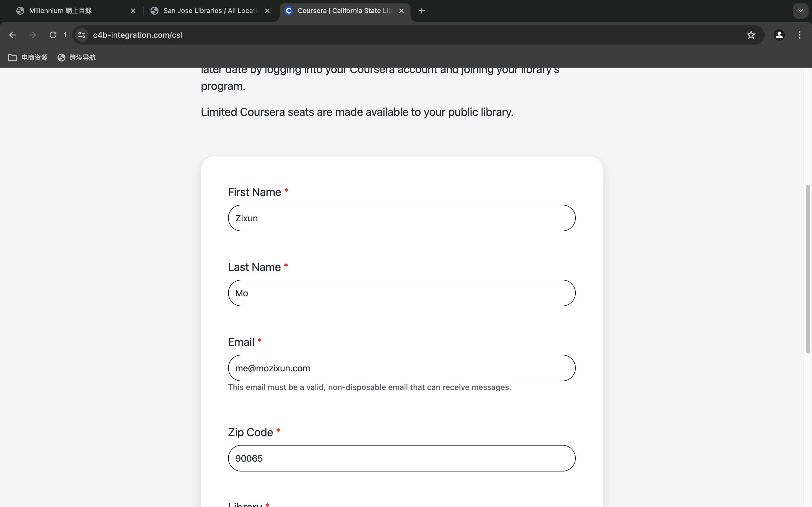
Task: Open the Chrome three-dot menu
Action: 800,35
